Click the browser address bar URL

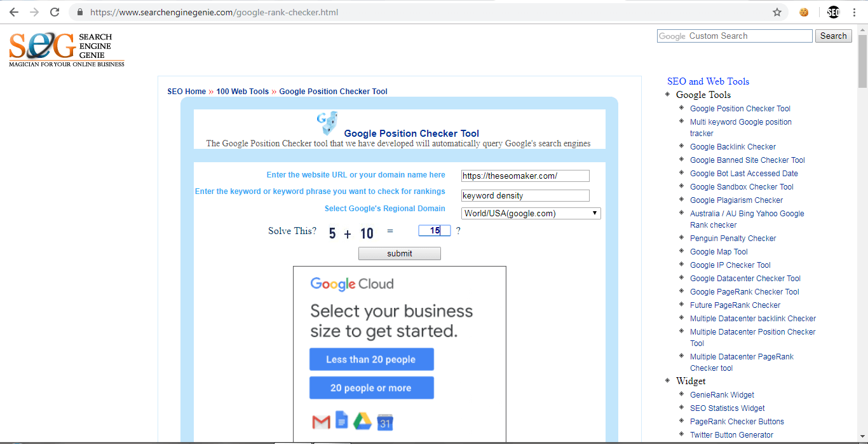tap(214, 12)
